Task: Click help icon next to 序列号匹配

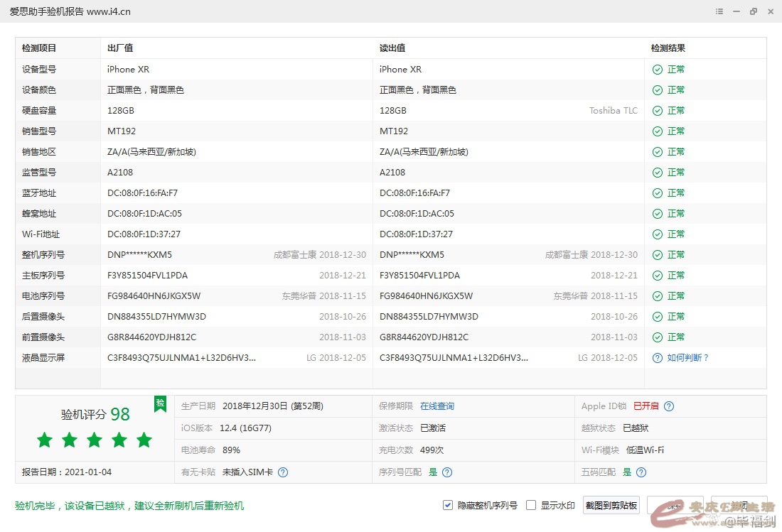Action: 447,472
